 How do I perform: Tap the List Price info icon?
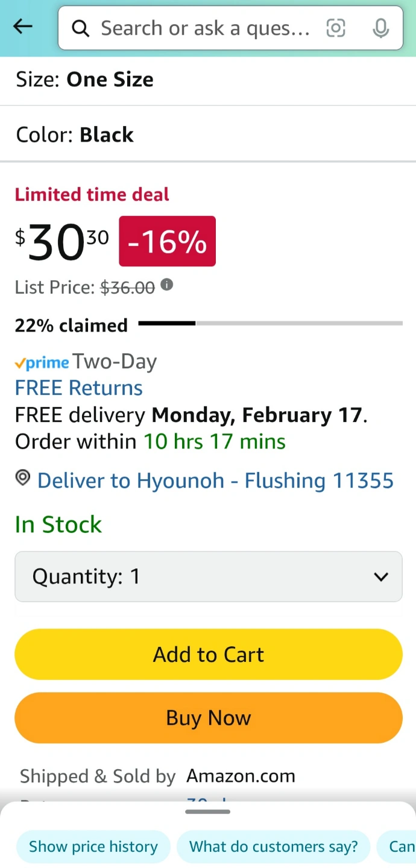[167, 285]
